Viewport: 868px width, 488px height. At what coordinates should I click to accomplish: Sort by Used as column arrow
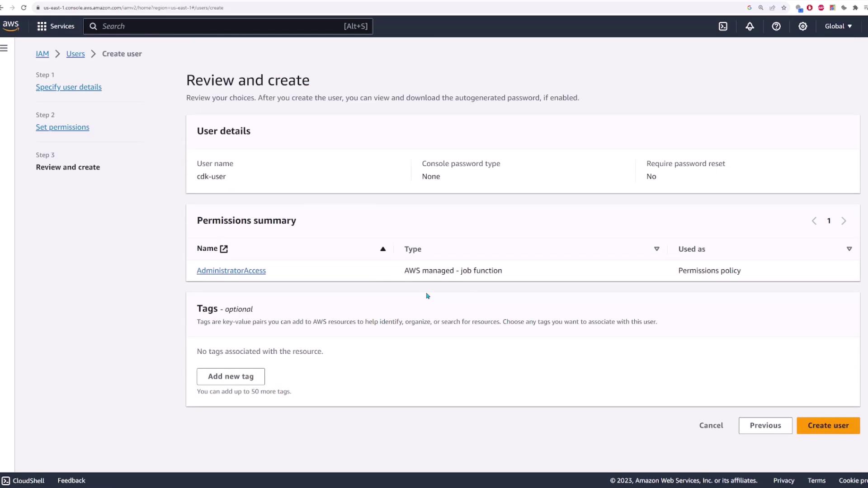point(849,249)
